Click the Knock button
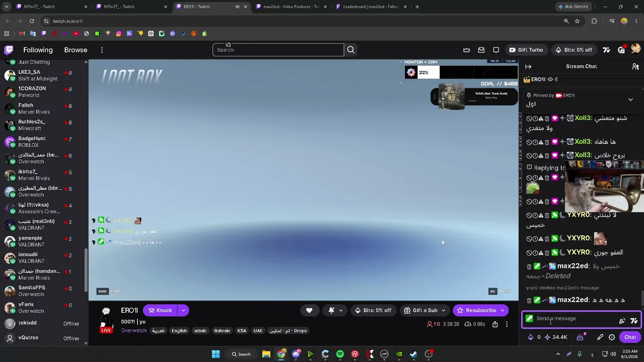 (x=160, y=310)
